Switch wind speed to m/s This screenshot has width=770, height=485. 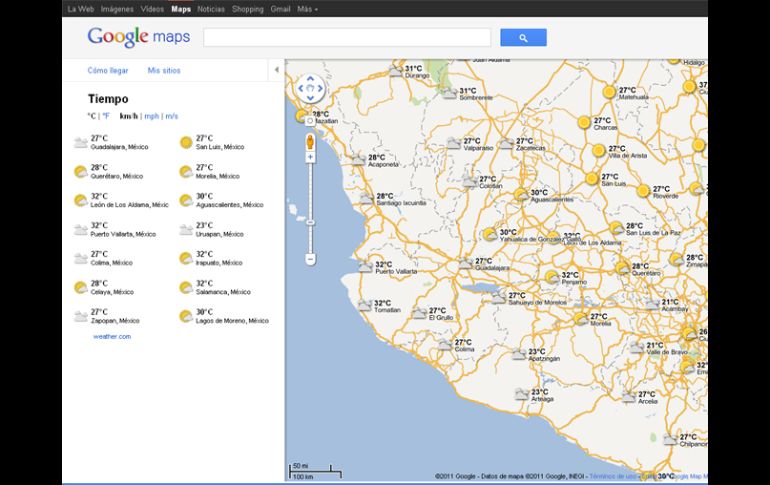(172, 116)
